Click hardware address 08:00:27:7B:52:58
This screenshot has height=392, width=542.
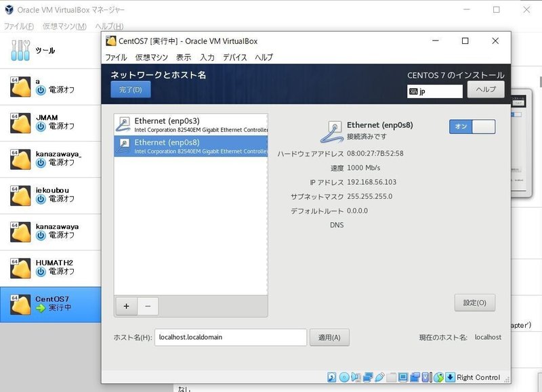pyautogui.click(x=375, y=153)
